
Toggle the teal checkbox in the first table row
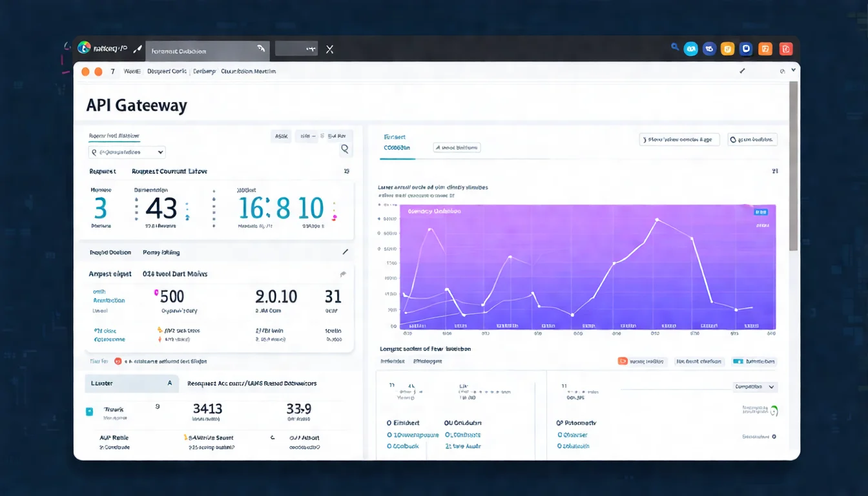point(90,411)
